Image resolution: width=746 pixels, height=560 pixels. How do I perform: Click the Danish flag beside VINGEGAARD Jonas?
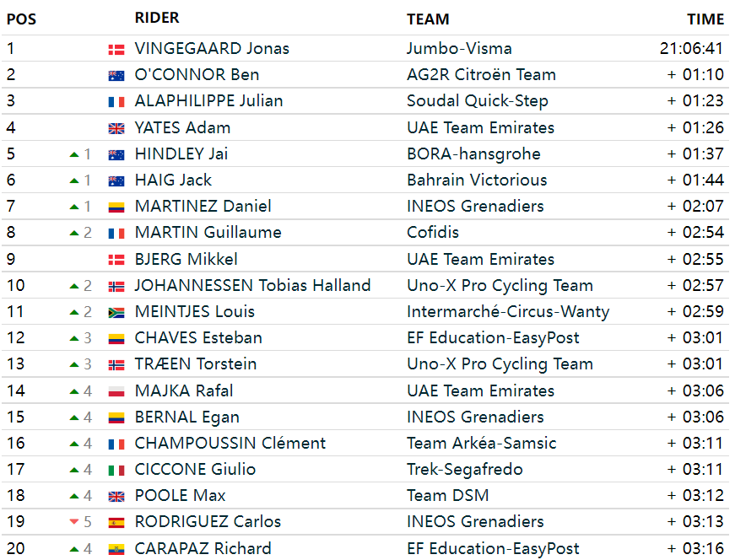click(x=116, y=50)
